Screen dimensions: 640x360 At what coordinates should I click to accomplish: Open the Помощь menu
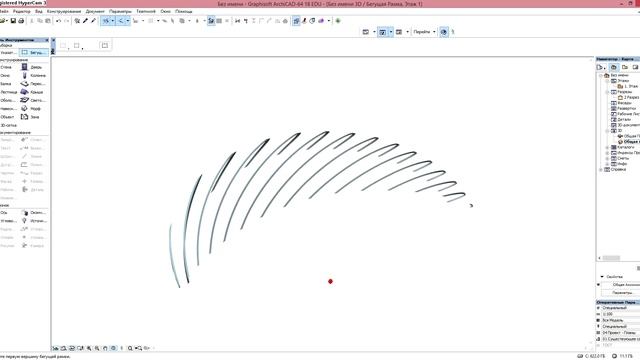[184, 11]
